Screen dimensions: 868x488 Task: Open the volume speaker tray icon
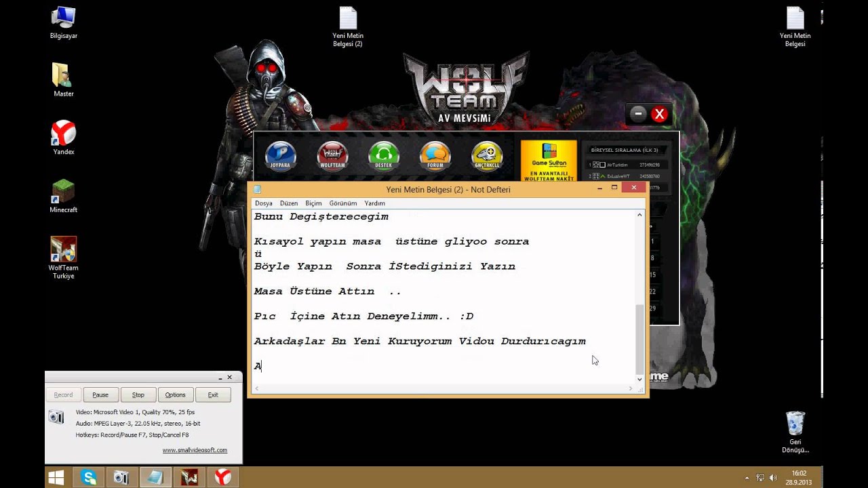point(774,478)
